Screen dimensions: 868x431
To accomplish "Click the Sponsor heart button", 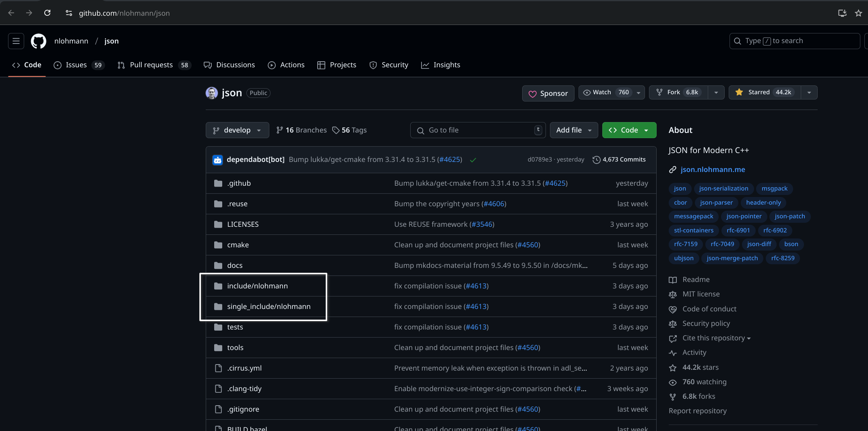I will (x=548, y=93).
